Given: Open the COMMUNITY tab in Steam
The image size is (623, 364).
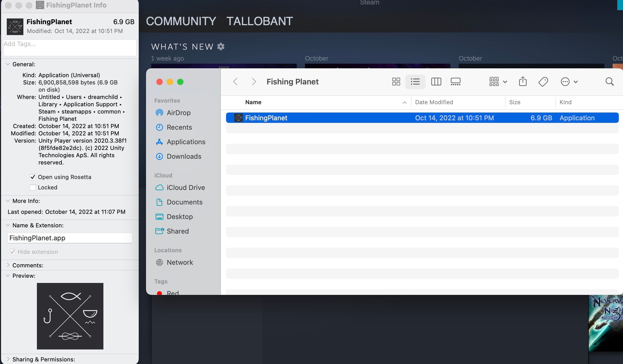Looking at the screenshot, I should click(181, 21).
